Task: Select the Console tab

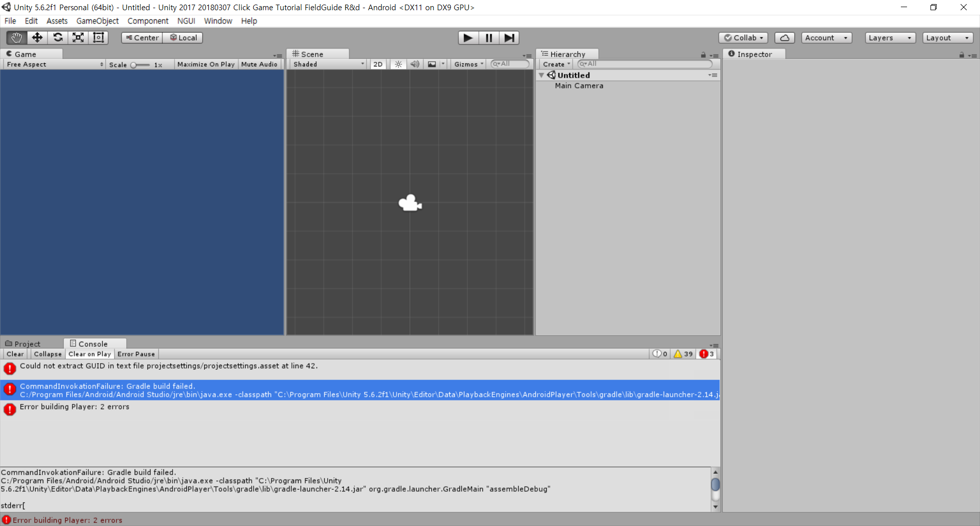Action: click(x=95, y=344)
